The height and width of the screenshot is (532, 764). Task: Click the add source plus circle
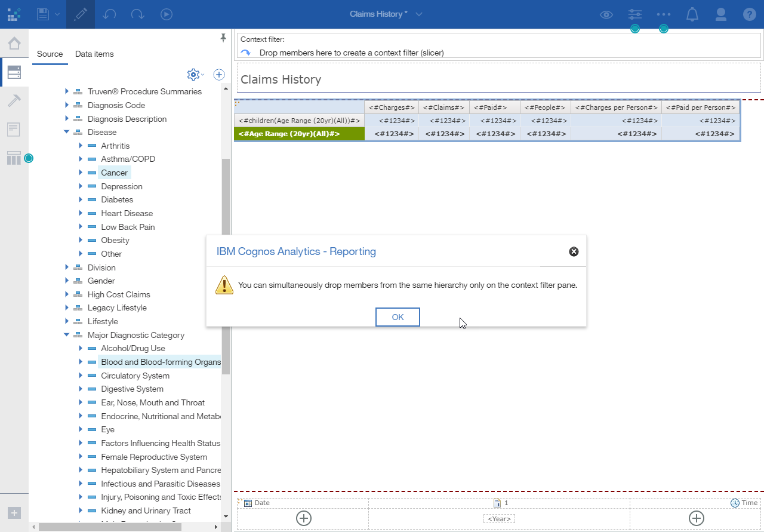(219, 75)
